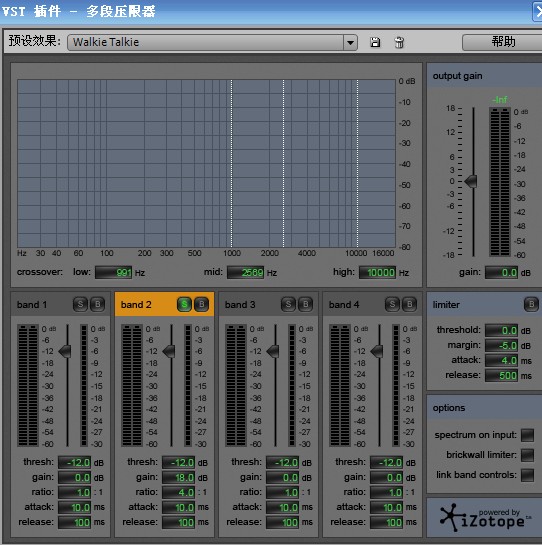This screenshot has height=545, width=542.
Task: Bypass band 1 with its B button
Action: point(98,304)
